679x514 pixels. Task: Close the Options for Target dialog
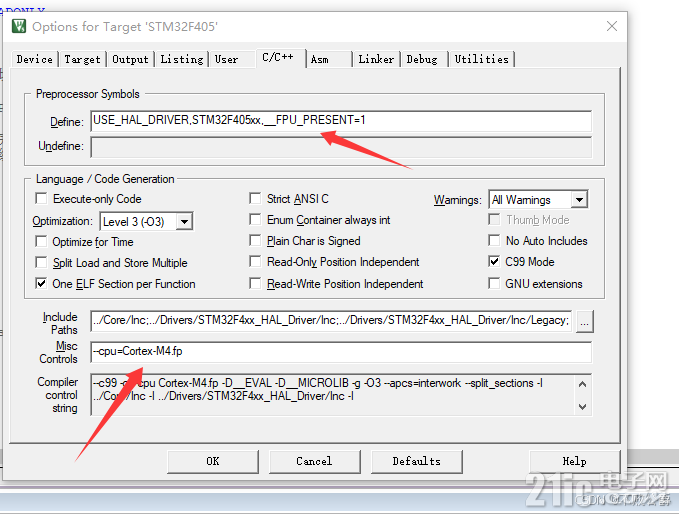(611, 26)
